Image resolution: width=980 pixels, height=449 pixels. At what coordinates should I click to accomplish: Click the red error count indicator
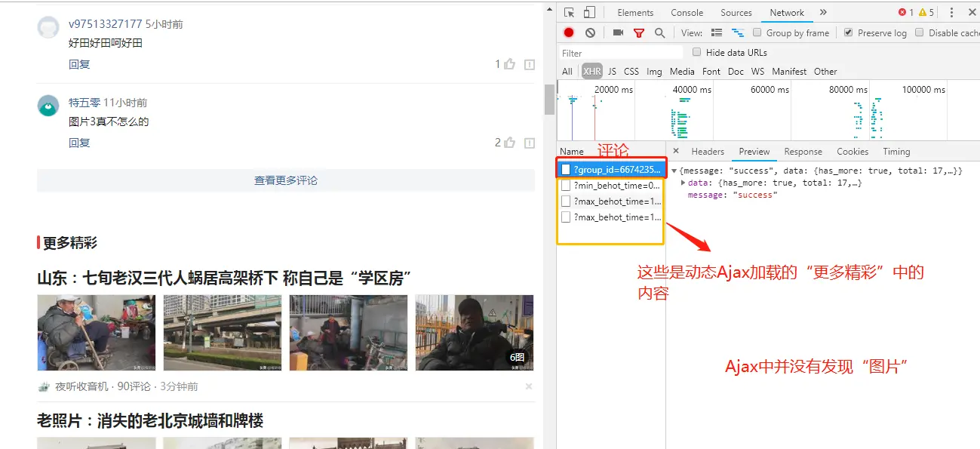[x=905, y=12]
